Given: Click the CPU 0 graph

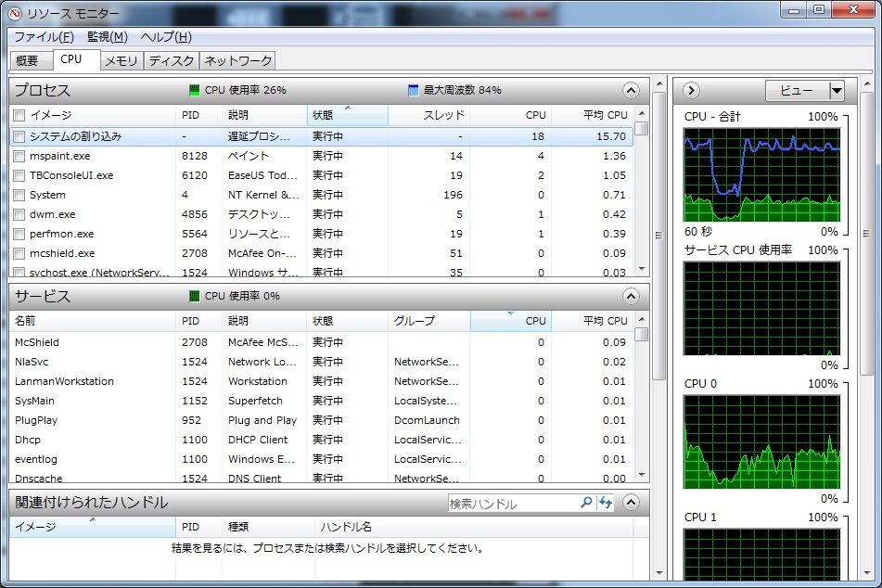Looking at the screenshot, I should point(761,441).
